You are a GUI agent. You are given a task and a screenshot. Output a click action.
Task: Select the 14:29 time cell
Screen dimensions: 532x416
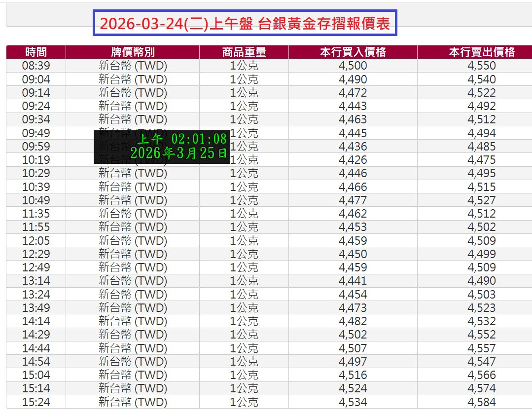[x=36, y=335]
